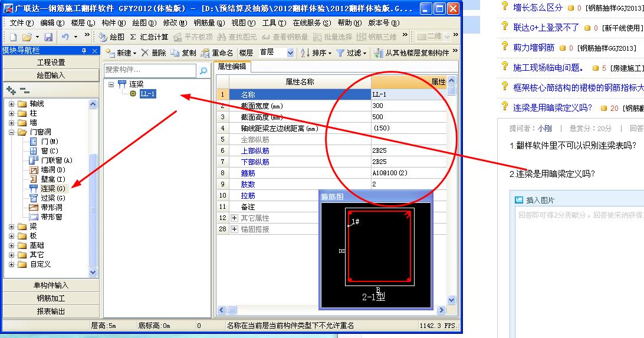Click the 工程设置 navigation button
This screenshot has width=644, height=338.
pyautogui.click(x=51, y=63)
